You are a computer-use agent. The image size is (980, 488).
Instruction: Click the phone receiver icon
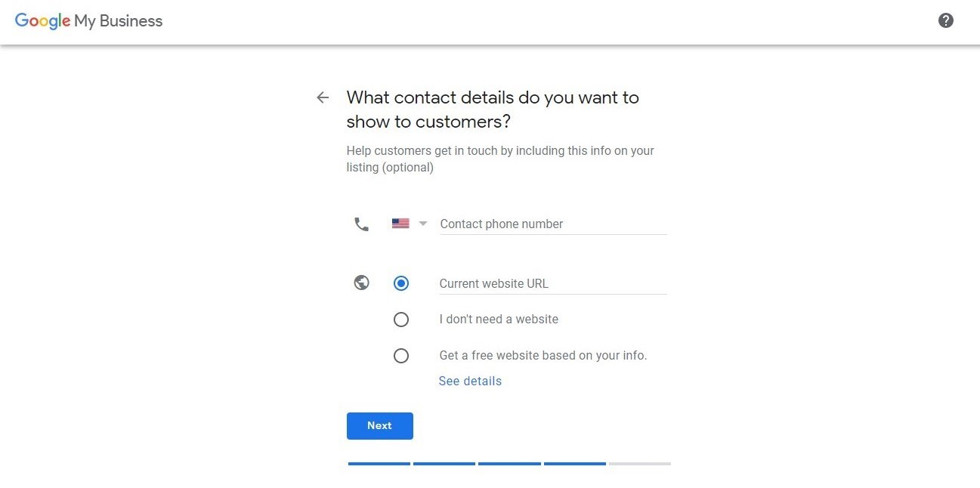[361, 224]
